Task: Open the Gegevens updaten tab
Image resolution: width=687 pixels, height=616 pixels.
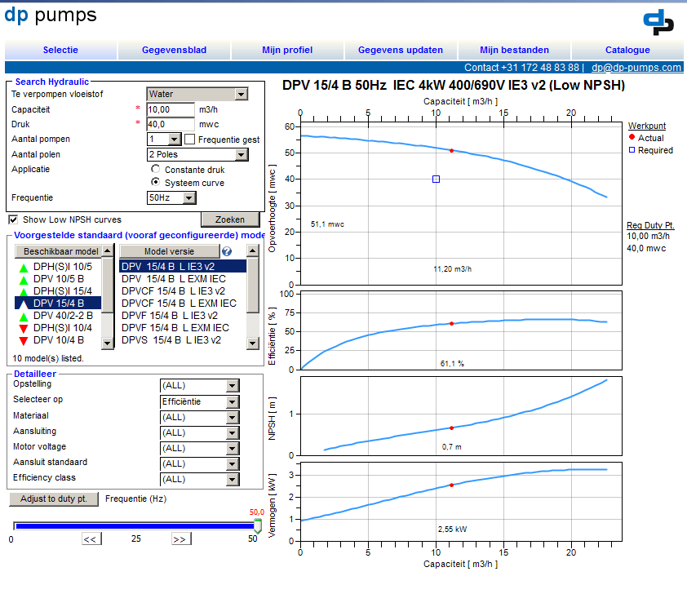Action: pyautogui.click(x=401, y=50)
